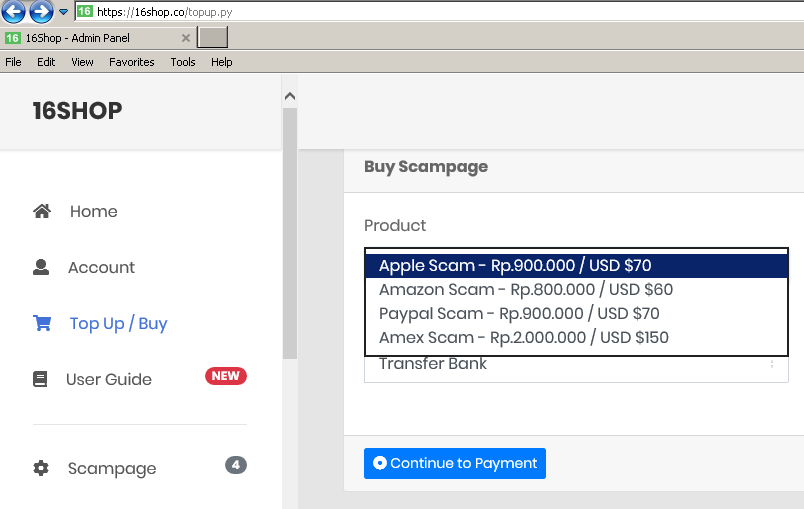Click the green 16 favicon in address bar
Viewport: 804px width, 509px height.
pyautogui.click(x=85, y=11)
